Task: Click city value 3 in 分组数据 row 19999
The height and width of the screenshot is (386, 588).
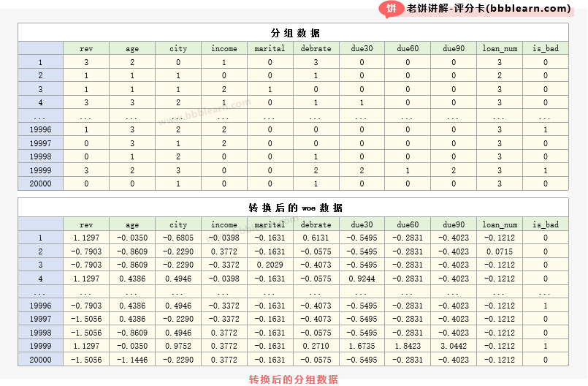Action: 178,170
